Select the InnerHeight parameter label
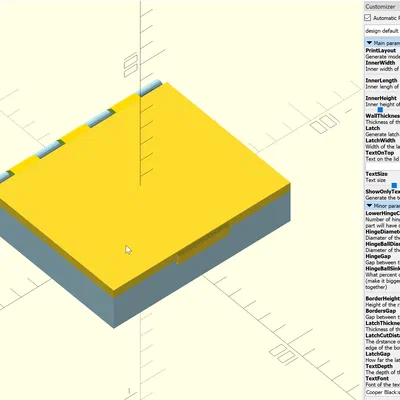The height and width of the screenshot is (400, 400). [x=381, y=98]
